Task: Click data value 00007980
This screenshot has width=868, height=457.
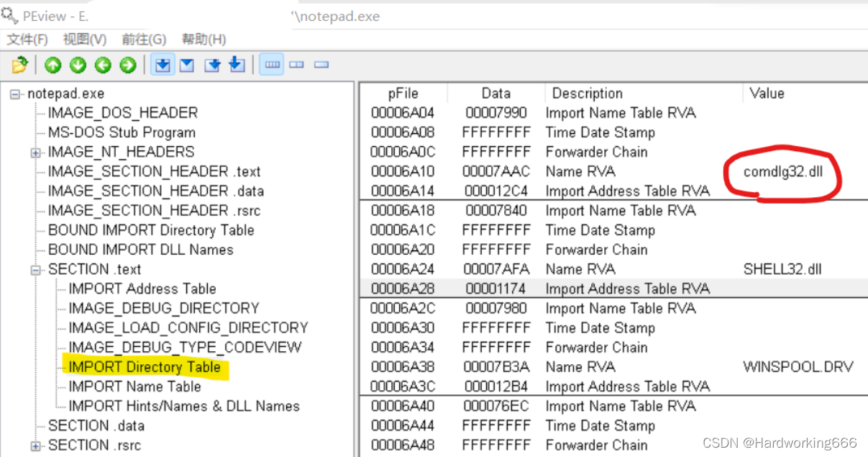Action: [x=496, y=308]
